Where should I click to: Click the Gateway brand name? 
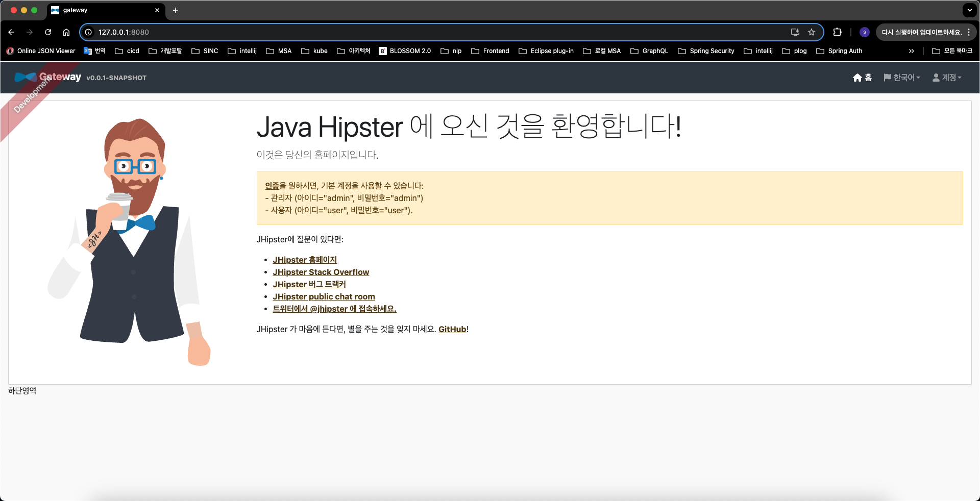(60, 77)
